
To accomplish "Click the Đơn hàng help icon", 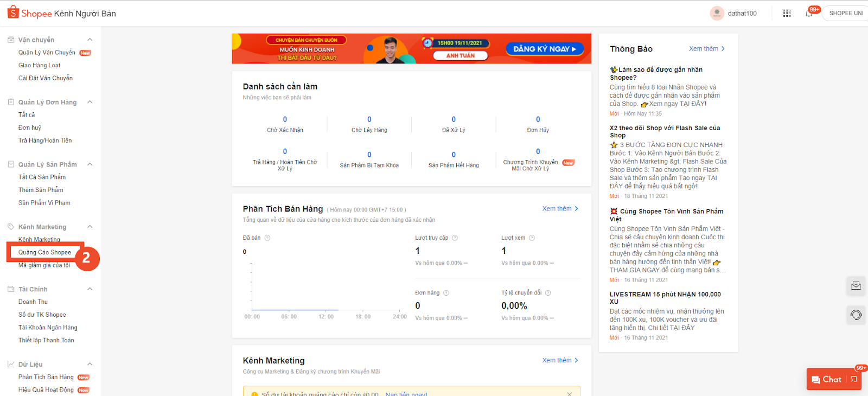I will tap(446, 293).
